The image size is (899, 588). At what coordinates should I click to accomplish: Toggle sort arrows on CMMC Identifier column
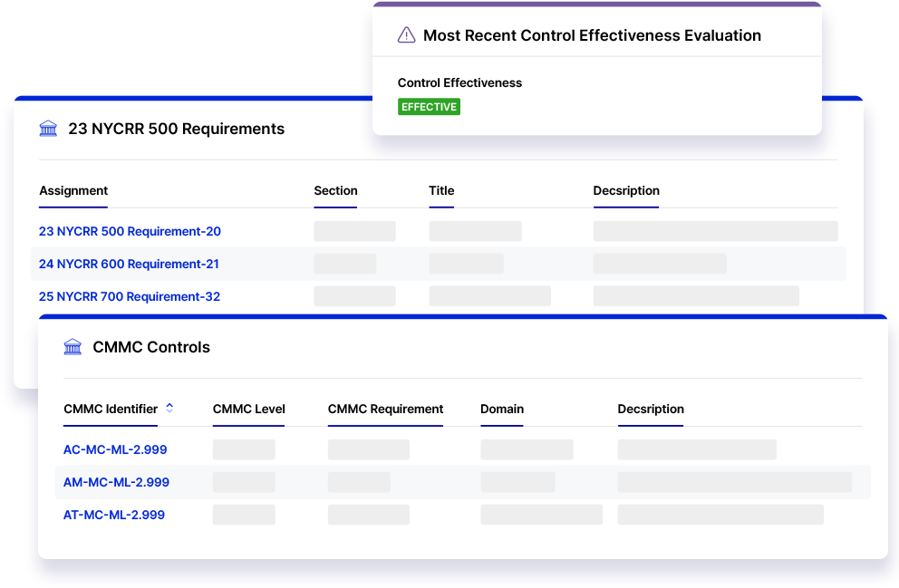[x=169, y=408]
